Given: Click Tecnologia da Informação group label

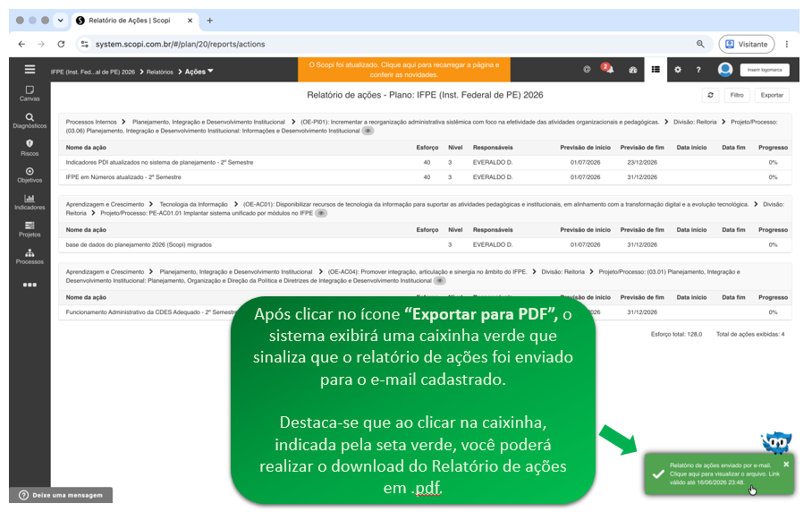Looking at the screenshot, I should [x=193, y=204].
